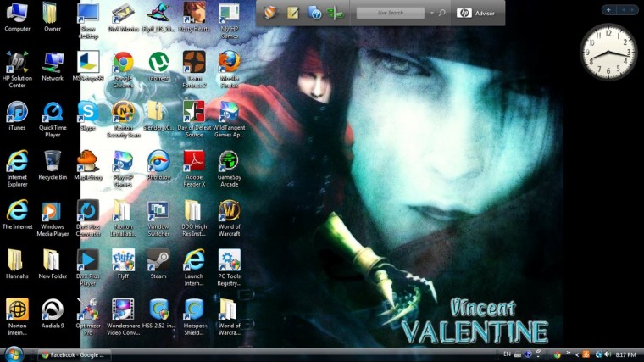644x362 pixels.
Task: Open Norton Security Scan
Action: [x=123, y=120]
